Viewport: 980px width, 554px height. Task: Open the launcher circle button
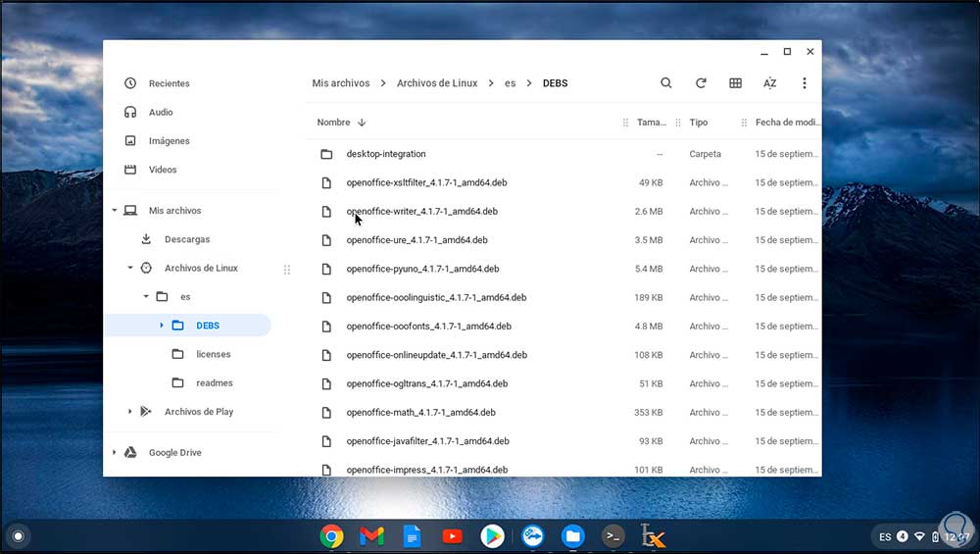[x=18, y=536]
